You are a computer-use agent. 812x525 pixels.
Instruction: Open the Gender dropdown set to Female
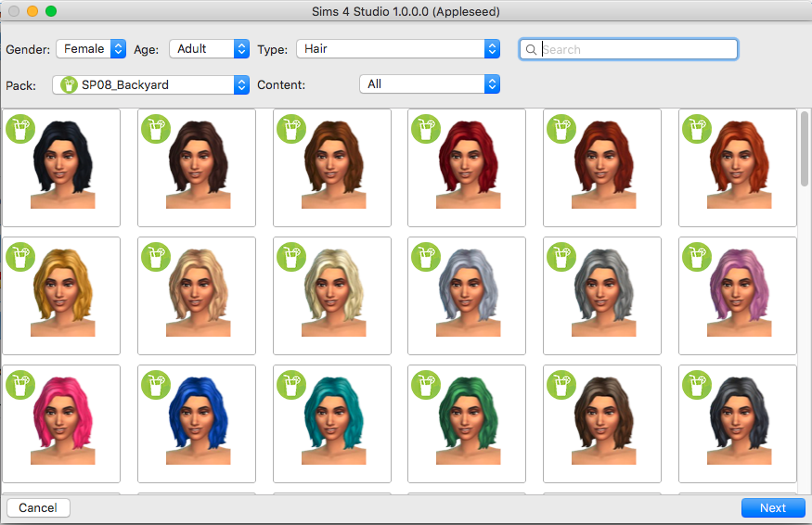point(91,49)
